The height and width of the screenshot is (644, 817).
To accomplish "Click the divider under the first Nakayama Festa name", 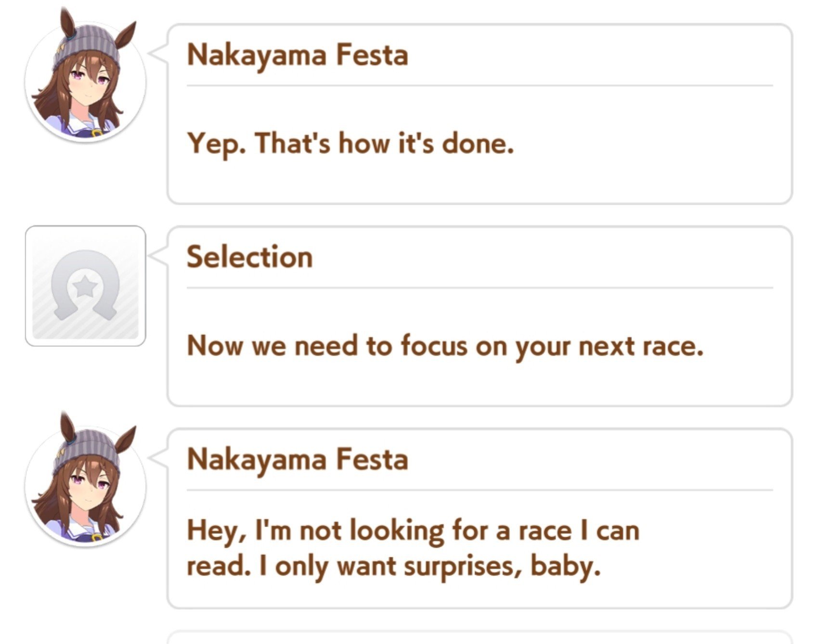I will pyautogui.click(x=480, y=86).
